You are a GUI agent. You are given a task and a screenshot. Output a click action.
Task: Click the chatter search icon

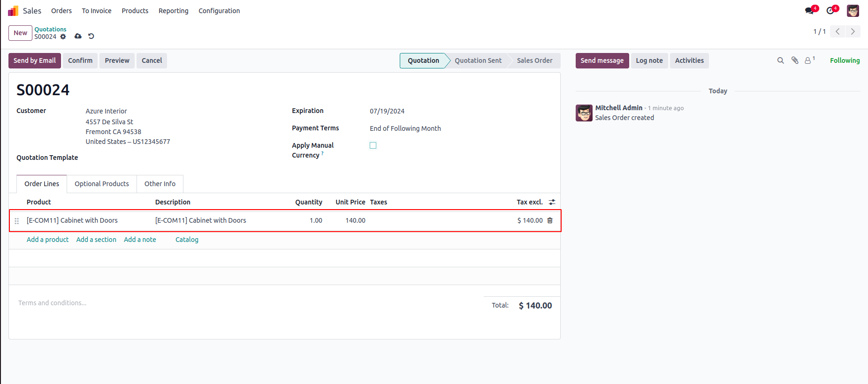780,60
